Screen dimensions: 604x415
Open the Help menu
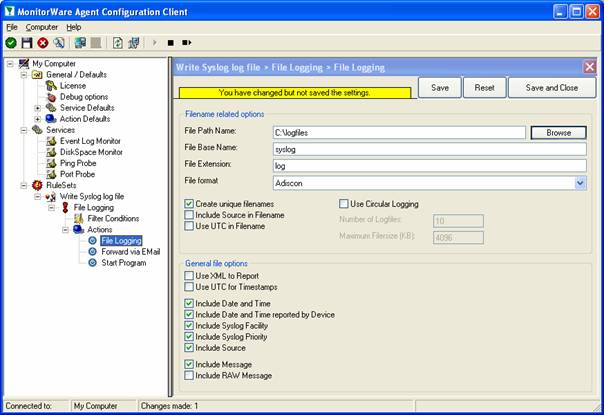pos(74,27)
